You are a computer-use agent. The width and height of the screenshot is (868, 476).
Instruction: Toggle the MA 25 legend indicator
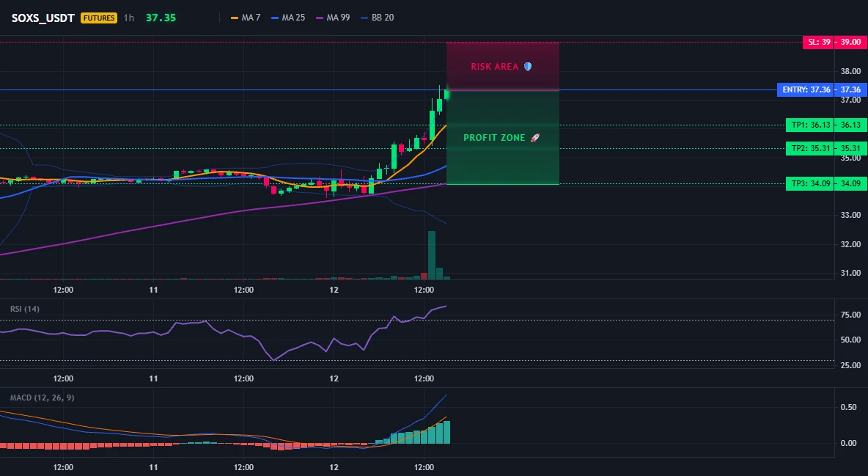(288, 18)
